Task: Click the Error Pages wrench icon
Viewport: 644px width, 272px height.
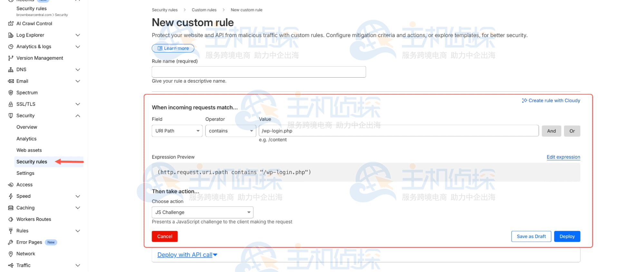Action: [11, 242]
